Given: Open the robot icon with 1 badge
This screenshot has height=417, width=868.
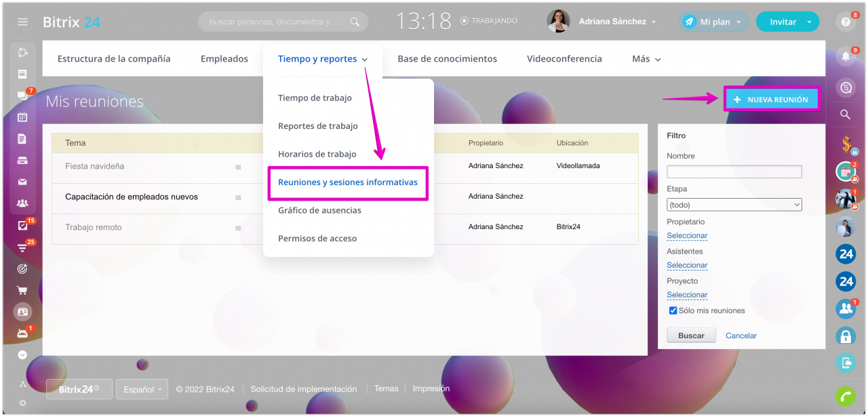Looking at the screenshot, I should tap(22, 334).
